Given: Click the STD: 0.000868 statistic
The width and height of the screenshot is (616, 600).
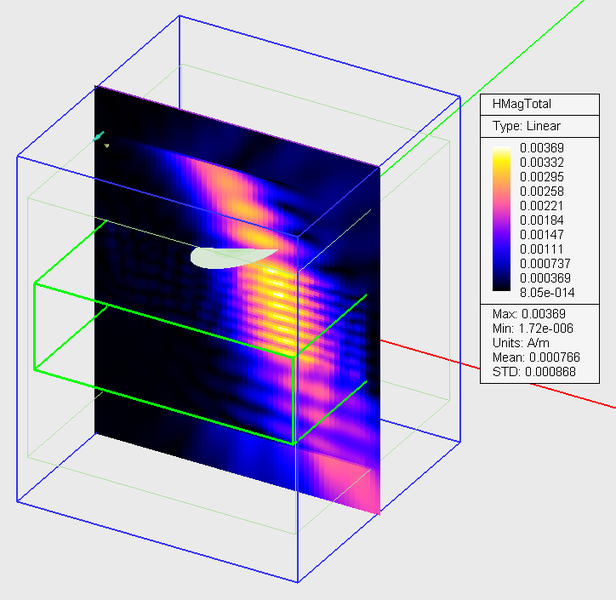Looking at the screenshot, I should click(x=534, y=371).
